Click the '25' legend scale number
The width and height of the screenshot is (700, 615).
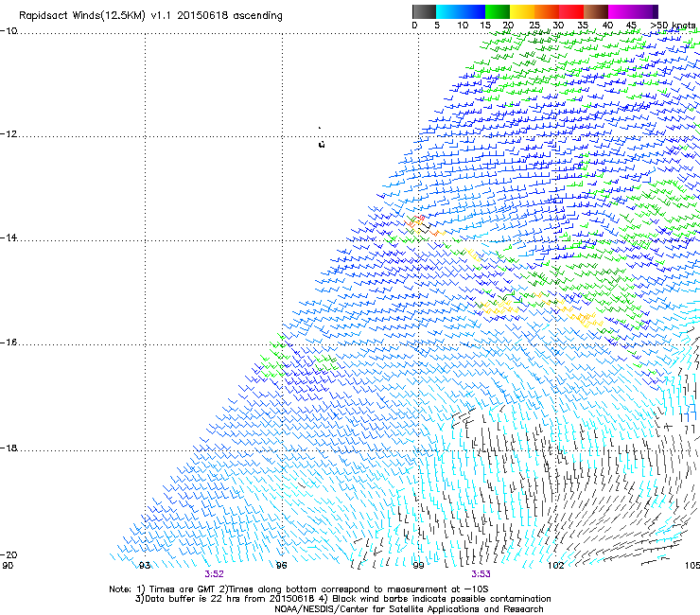point(534,26)
